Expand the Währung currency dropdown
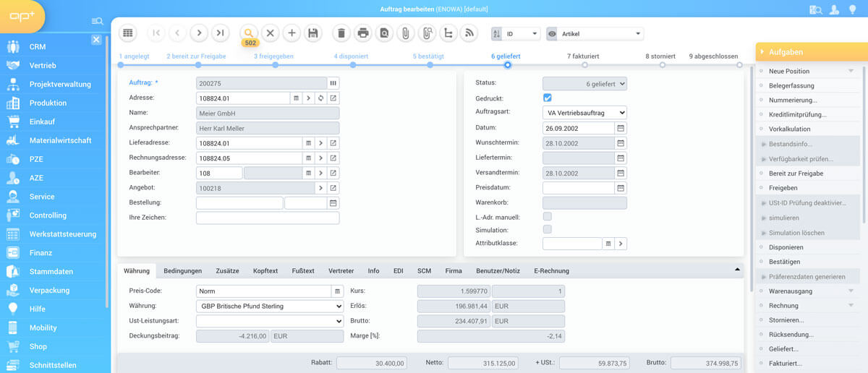This screenshot has height=373, width=868. (269, 306)
